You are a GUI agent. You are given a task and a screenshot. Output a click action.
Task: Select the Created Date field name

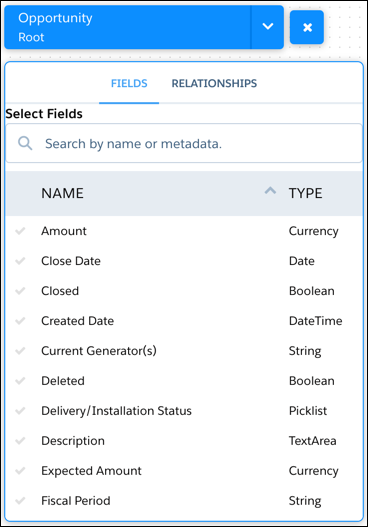pos(78,321)
